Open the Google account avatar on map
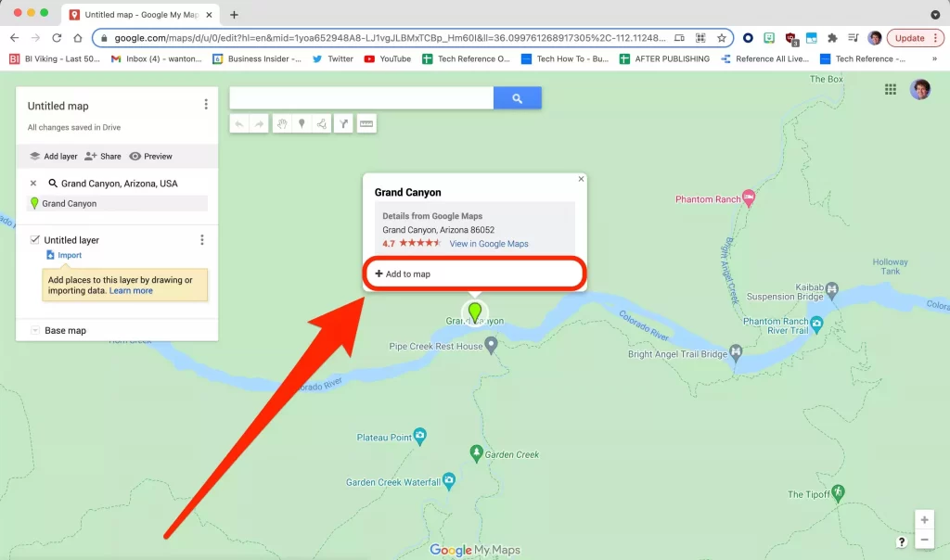The image size is (950, 560). tap(920, 90)
